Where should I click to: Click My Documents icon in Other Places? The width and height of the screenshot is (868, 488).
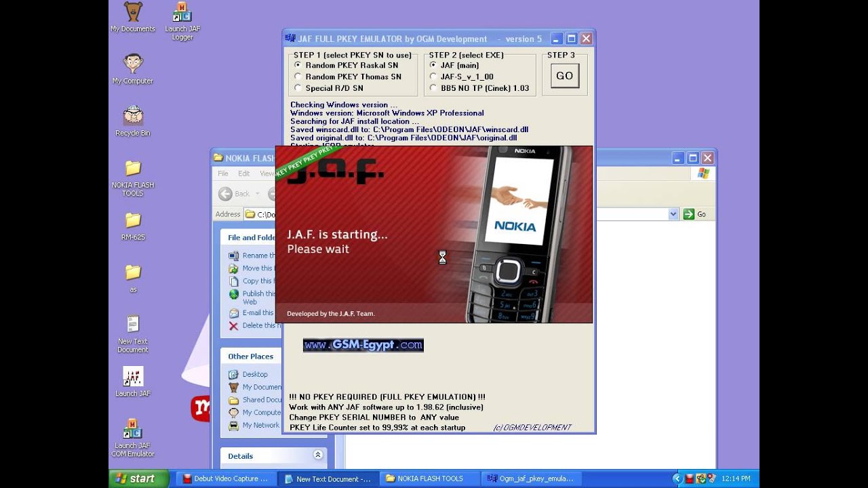[233, 387]
